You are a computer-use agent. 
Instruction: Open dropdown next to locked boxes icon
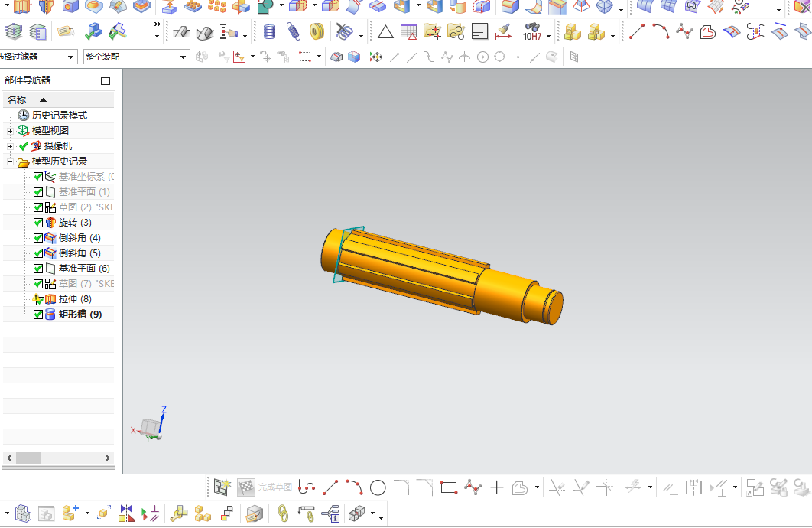pyautogui.click(x=612, y=36)
